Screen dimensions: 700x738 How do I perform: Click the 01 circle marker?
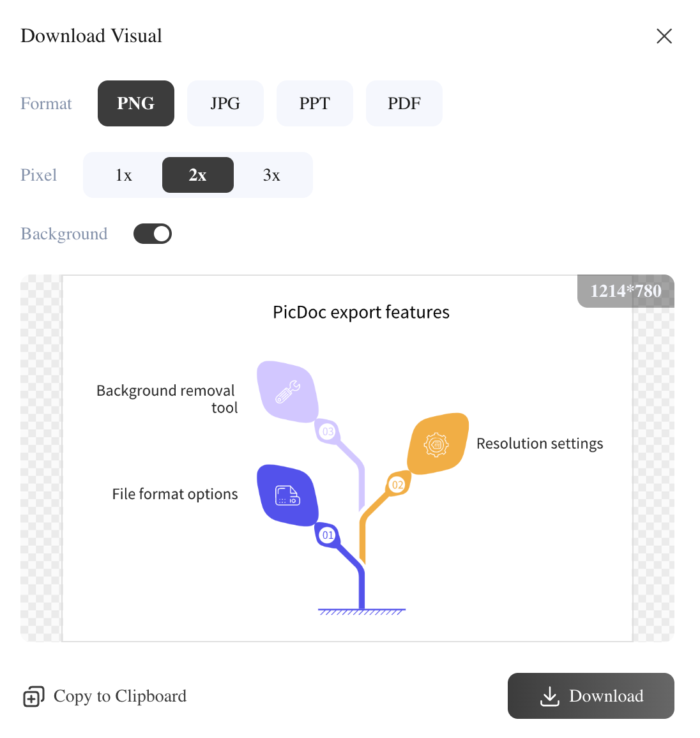pos(328,535)
